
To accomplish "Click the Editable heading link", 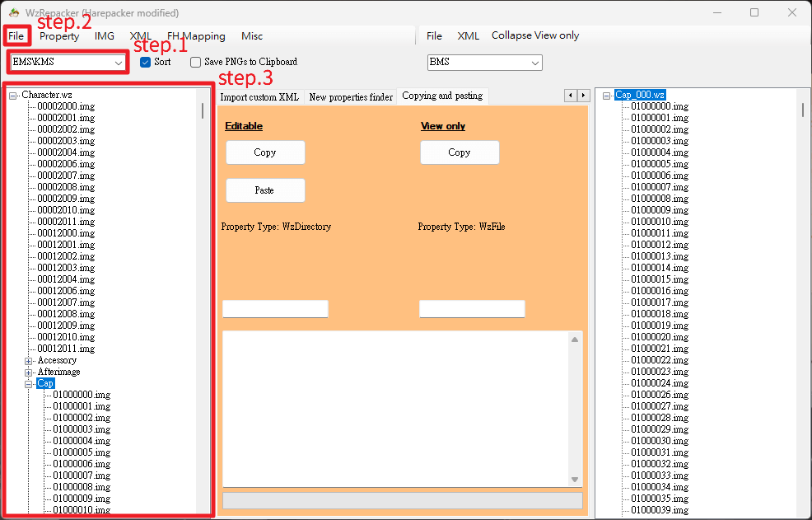I will (244, 126).
